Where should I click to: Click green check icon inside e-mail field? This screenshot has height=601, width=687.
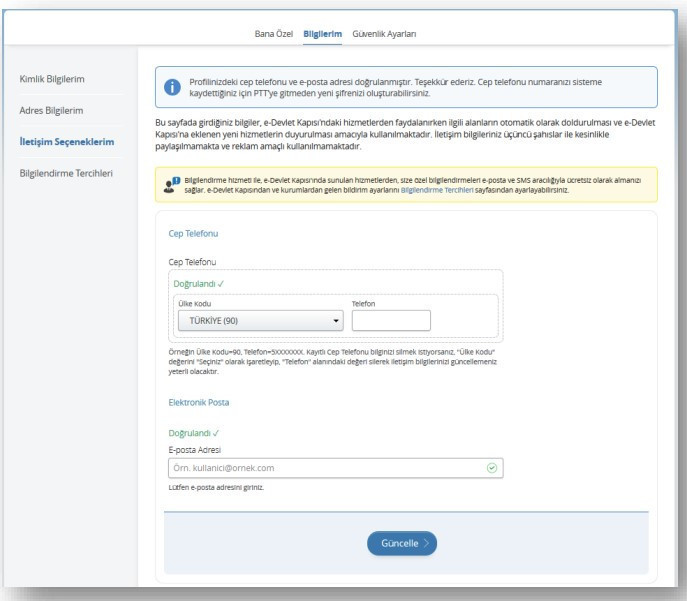coord(491,467)
